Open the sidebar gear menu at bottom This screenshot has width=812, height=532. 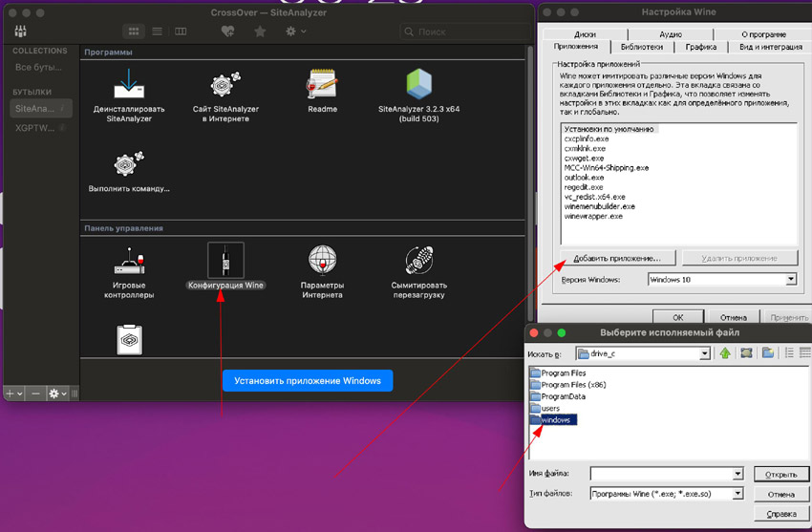point(57,394)
